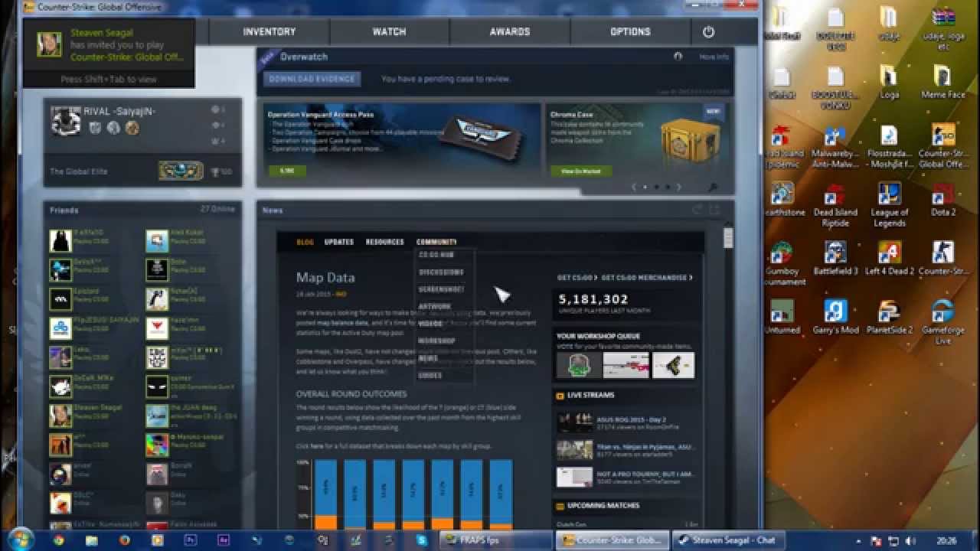Click More Info in Overwatch panel
The width and height of the screenshot is (980, 551).
coord(714,57)
